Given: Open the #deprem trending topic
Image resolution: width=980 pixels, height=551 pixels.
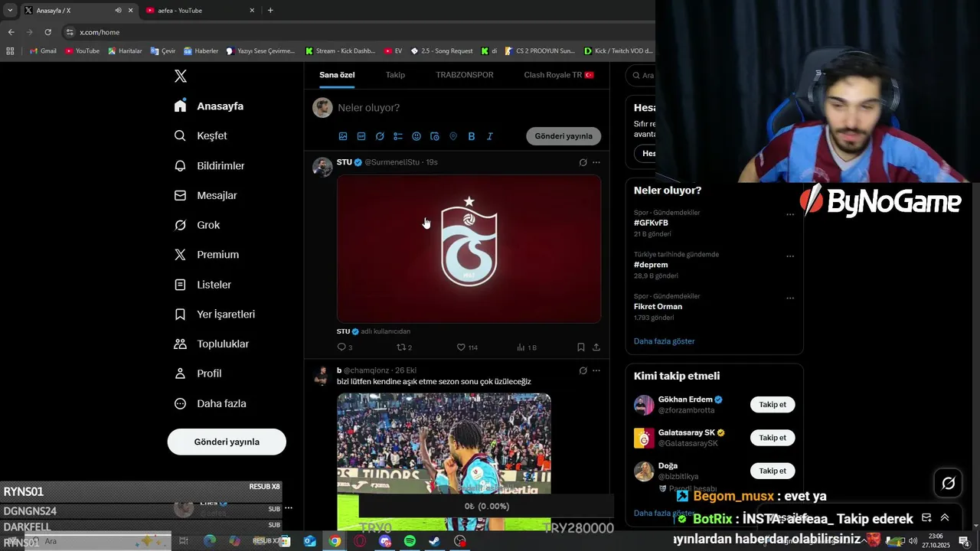Looking at the screenshot, I should tap(651, 265).
